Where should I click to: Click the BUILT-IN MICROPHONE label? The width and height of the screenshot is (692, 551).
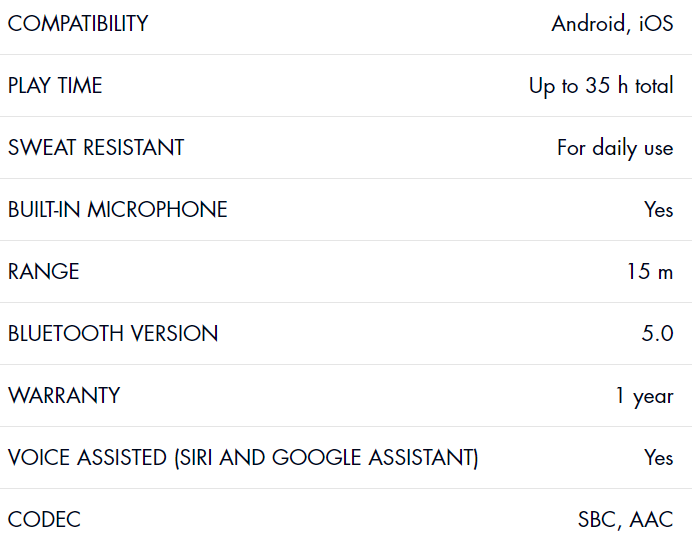click(117, 209)
